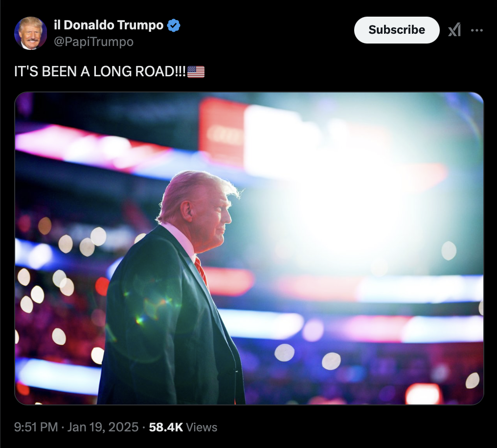Viewport: 497px width, 448px height.
Task: Click the Jan 19, 2025 date
Action: 103,427
